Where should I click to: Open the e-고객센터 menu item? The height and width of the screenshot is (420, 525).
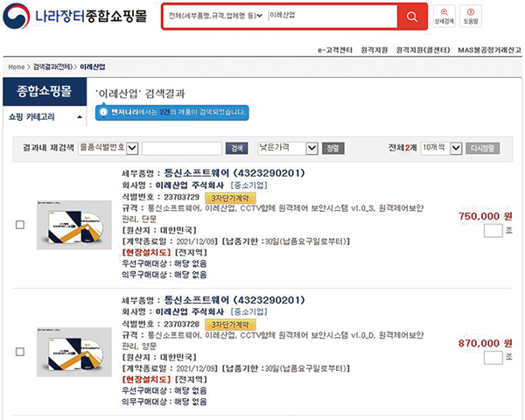pos(335,50)
